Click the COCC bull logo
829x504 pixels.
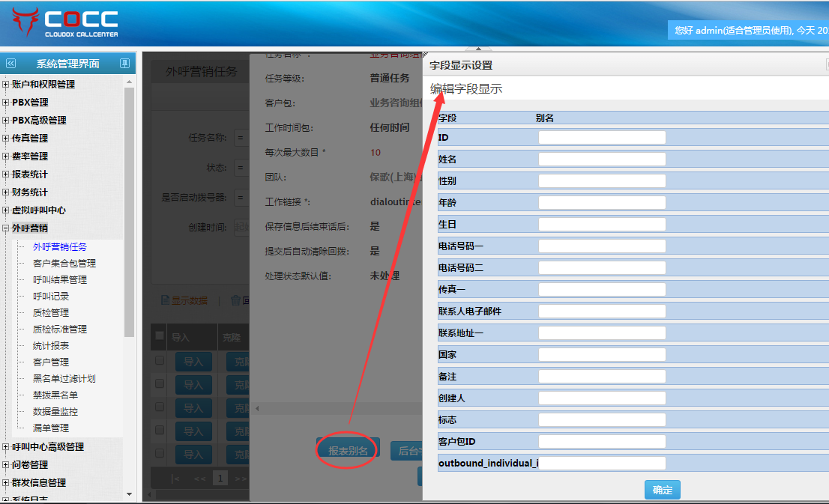24,22
